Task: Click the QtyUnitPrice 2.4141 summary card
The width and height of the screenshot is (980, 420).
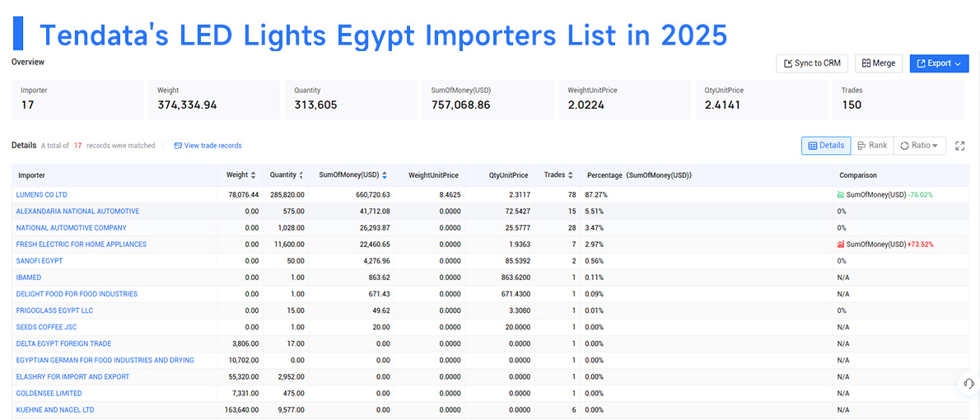Action: (762, 99)
